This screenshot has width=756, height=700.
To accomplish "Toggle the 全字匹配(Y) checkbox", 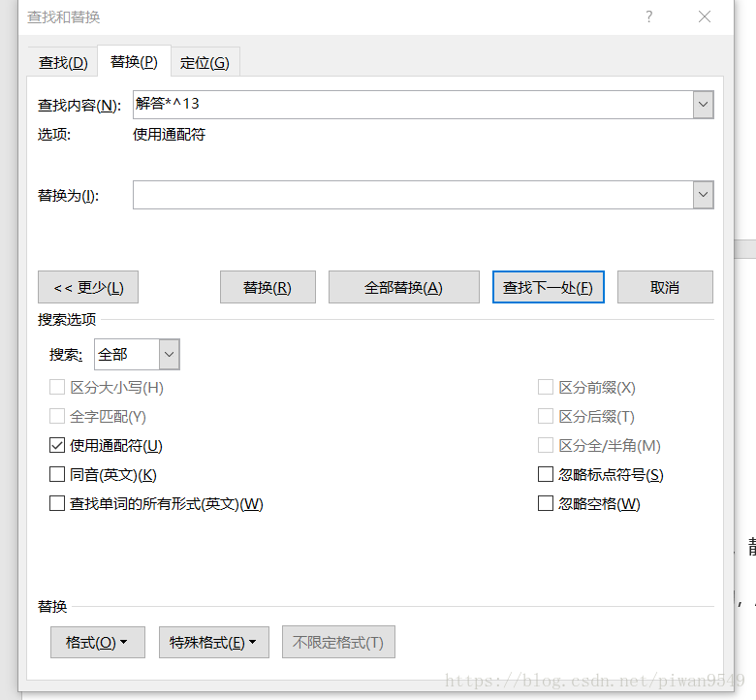I will tap(57, 416).
